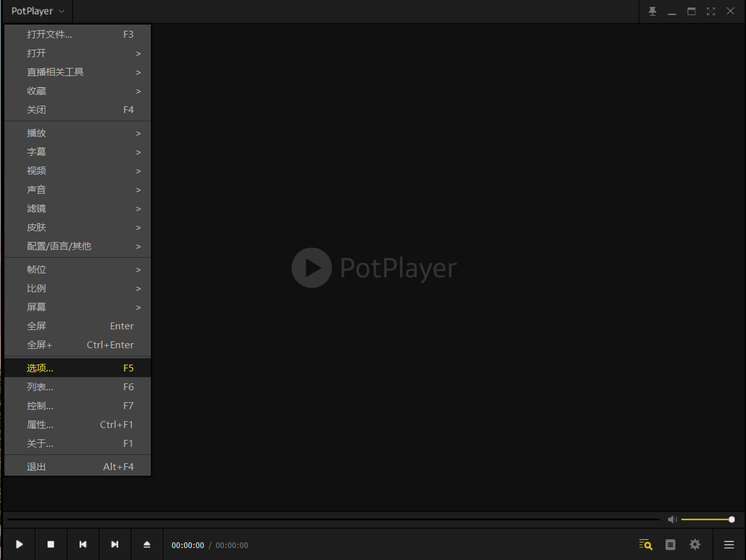Image resolution: width=746 pixels, height=560 pixels.
Task: Expand the 播放 submenu
Action: click(77, 133)
